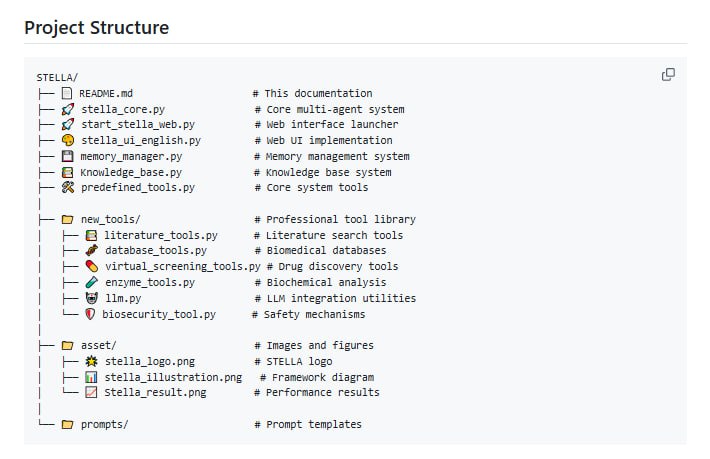Click the literature_tools.py entry
Viewport: 710px width, 459px height.
[160, 235]
